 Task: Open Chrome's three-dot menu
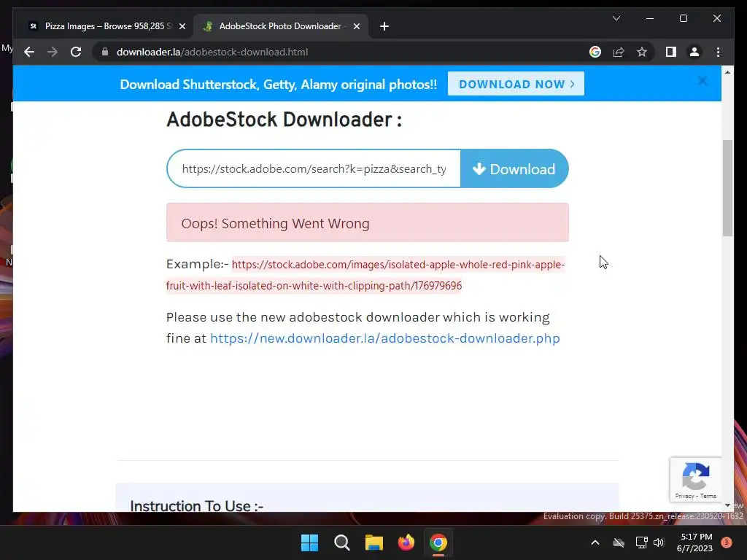[718, 52]
